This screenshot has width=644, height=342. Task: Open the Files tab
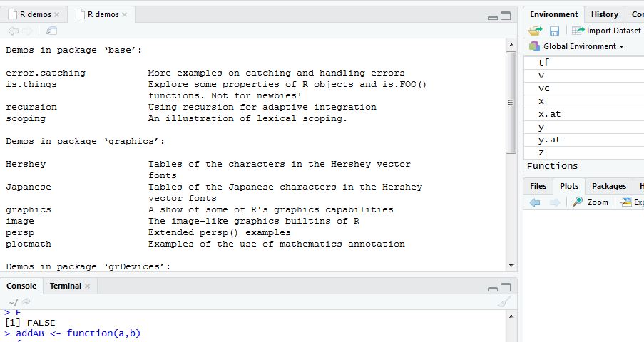pos(538,186)
